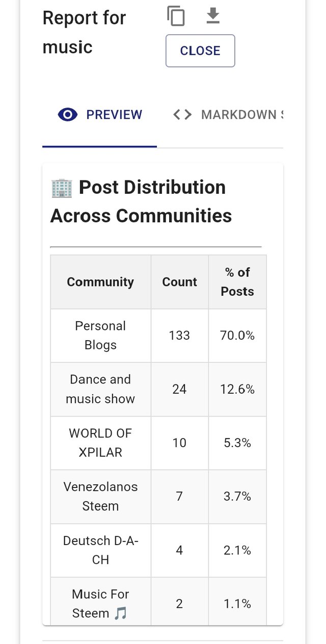Copy the report using the copy icon
Screen dimensions: 326x644
[176, 16]
